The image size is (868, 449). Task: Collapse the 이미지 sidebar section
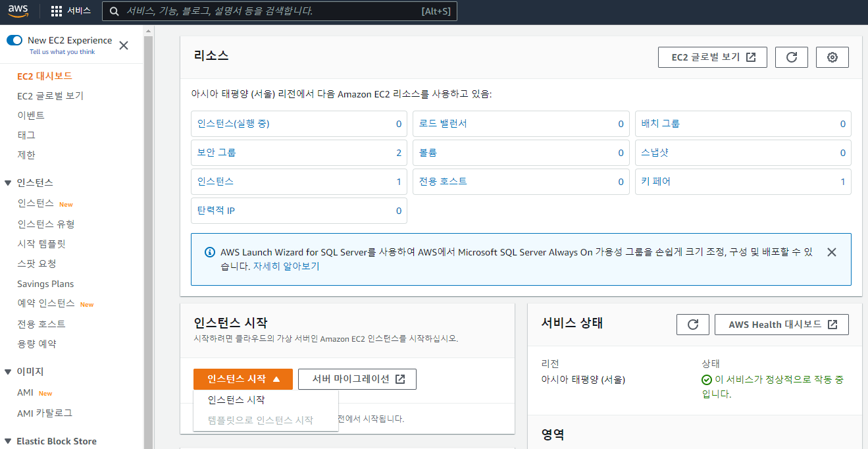8,372
